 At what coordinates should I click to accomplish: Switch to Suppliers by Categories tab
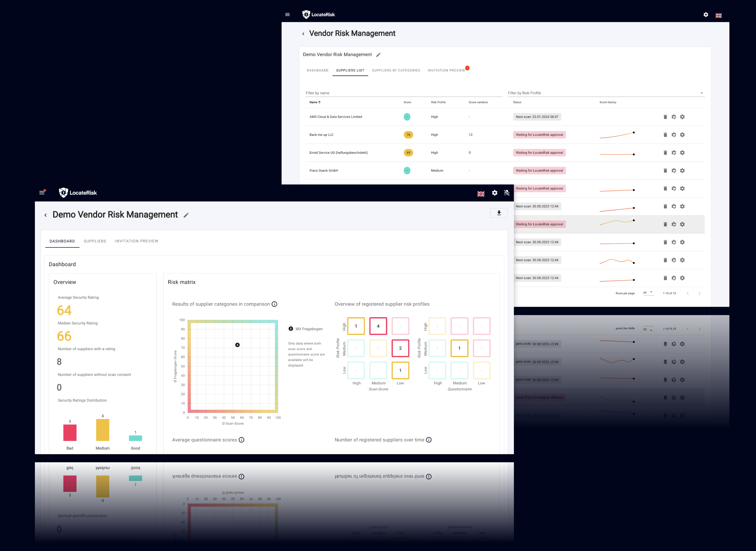click(396, 70)
